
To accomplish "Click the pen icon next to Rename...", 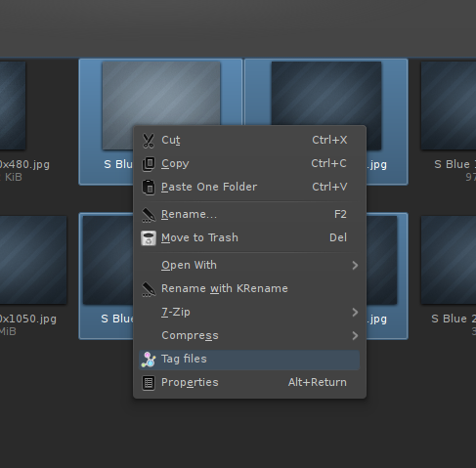I will pyautogui.click(x=149, y=215).
